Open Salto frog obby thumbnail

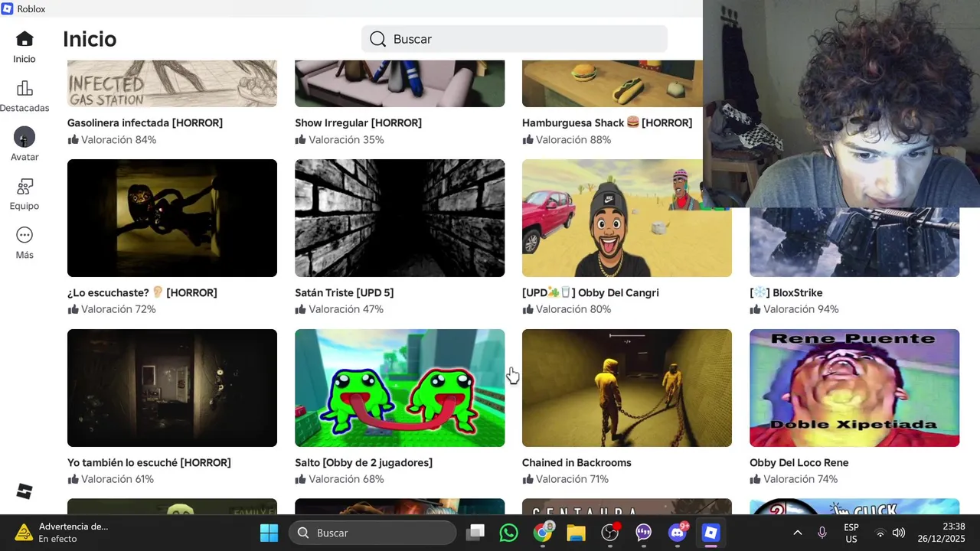pyautogui.click(x=400, y=388)
